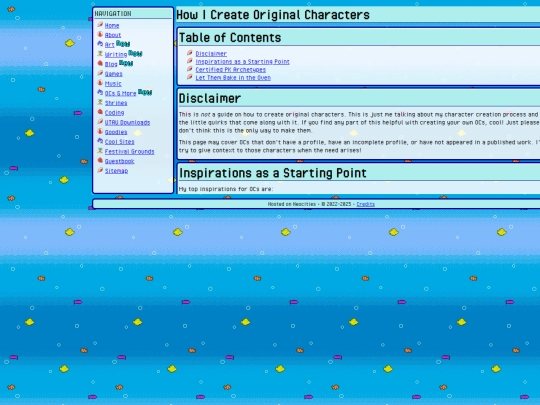Open UTAU Downloads link
Screen dimensions: 540x405
(127, 123)
